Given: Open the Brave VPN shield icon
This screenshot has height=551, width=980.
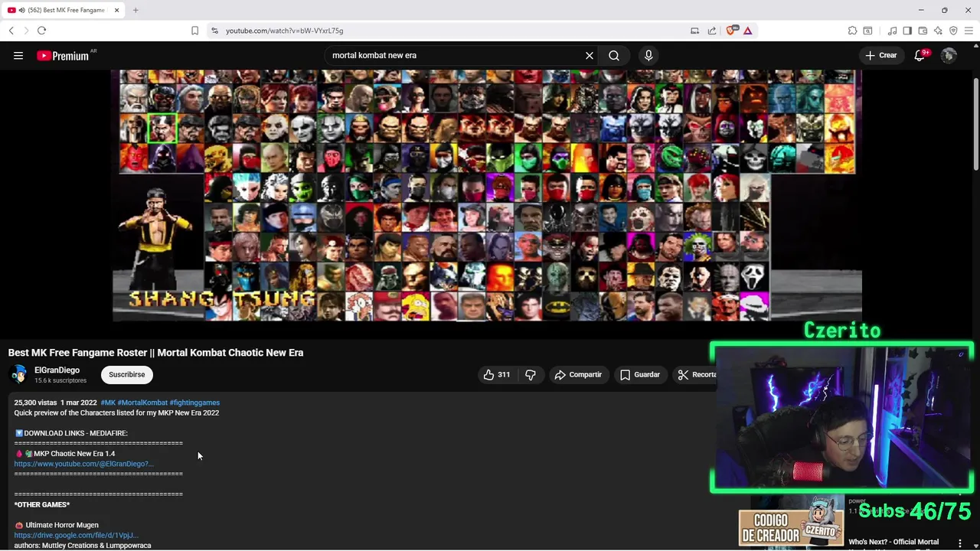Looking at the screenshot, I should click(x=953, y=31).
